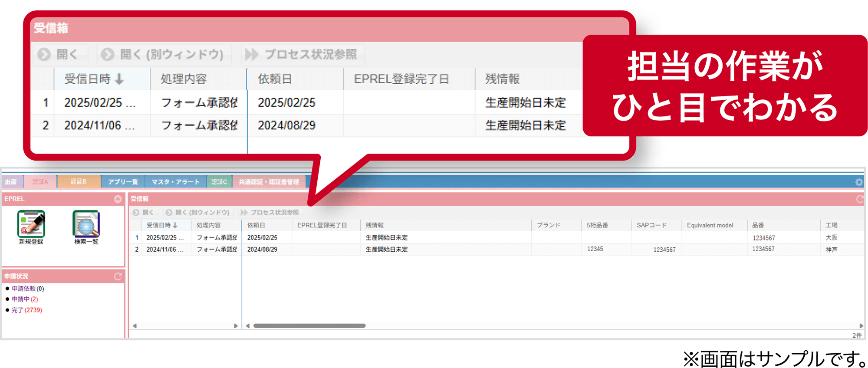This screenshot has height=368, width=868.
Task: Open the 申請依頼 (0) link
Action: pos(28,289)
